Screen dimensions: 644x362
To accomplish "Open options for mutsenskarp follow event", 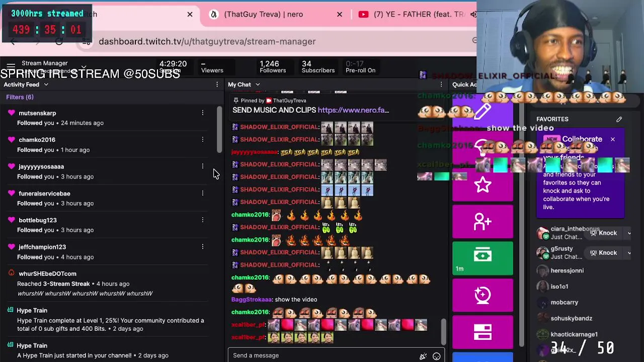I will pos(203,113).
